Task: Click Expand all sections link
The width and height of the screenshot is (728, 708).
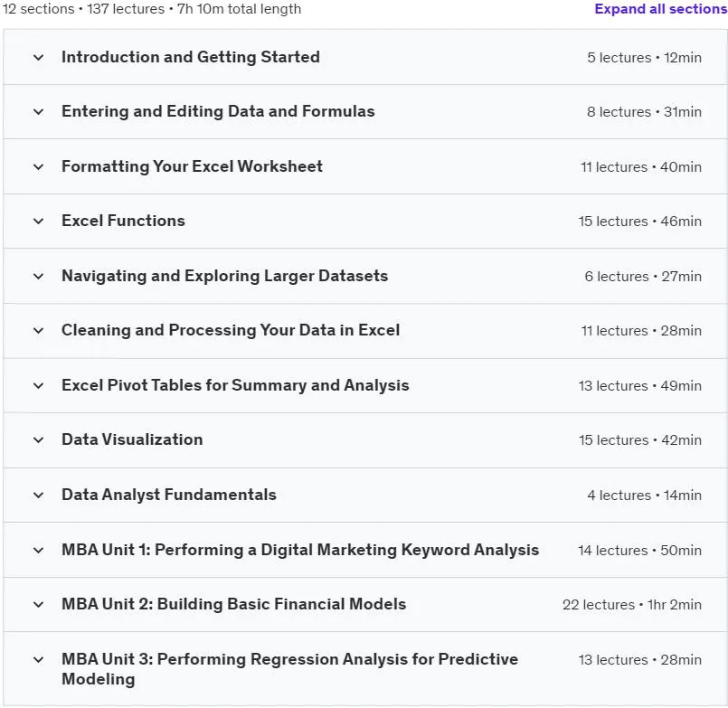Action: 661,9
